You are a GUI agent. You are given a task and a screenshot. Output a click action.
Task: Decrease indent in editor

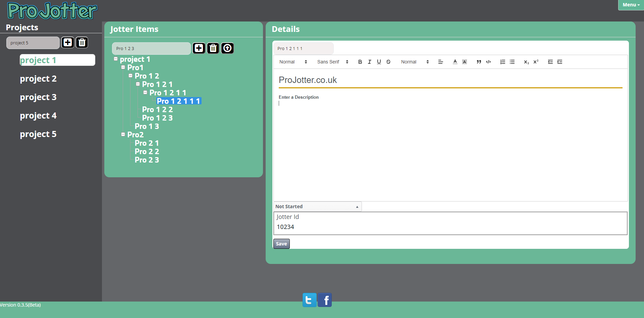click(x=550, y=62)
